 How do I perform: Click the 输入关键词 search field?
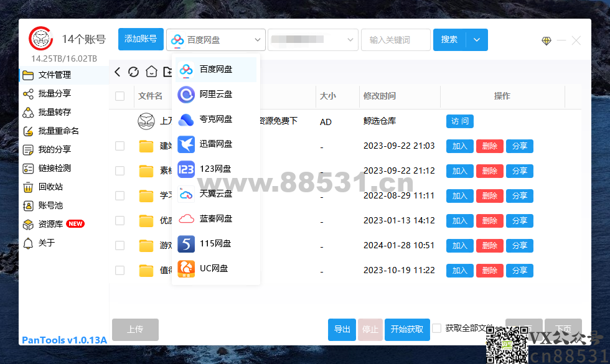(x=396, y=40)
